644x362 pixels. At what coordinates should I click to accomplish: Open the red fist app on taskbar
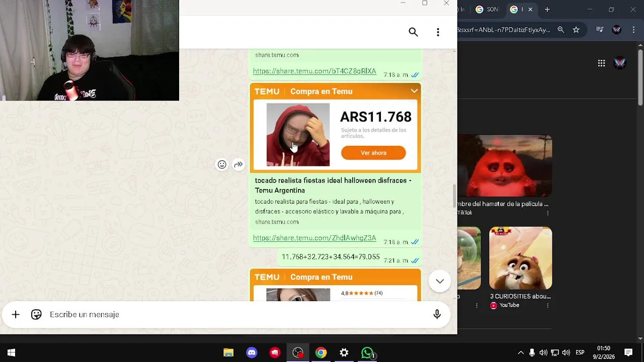(x=275, y=353)
